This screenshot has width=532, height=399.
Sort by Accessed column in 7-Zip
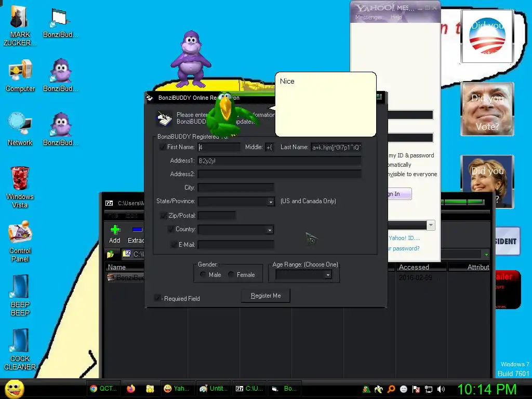[421, 267]
